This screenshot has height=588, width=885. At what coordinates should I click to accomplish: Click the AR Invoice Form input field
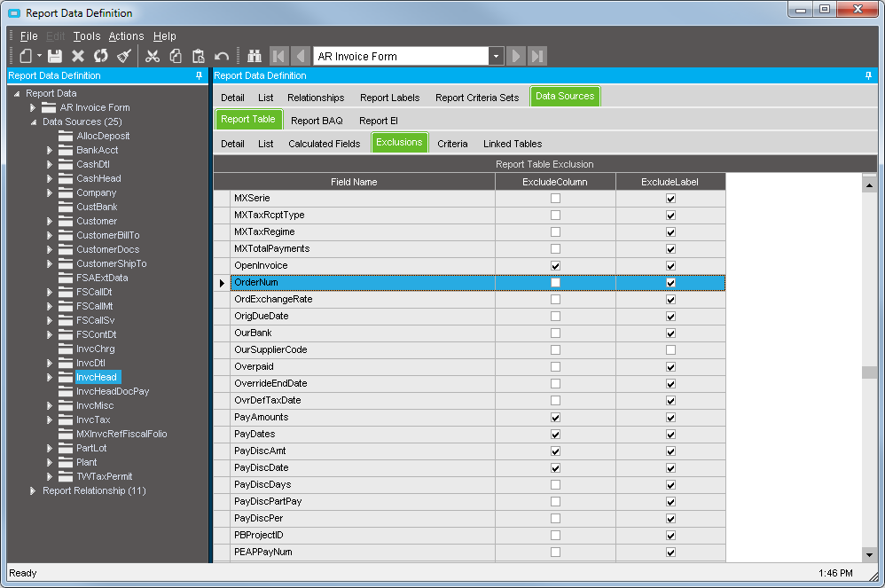[401, 56]
